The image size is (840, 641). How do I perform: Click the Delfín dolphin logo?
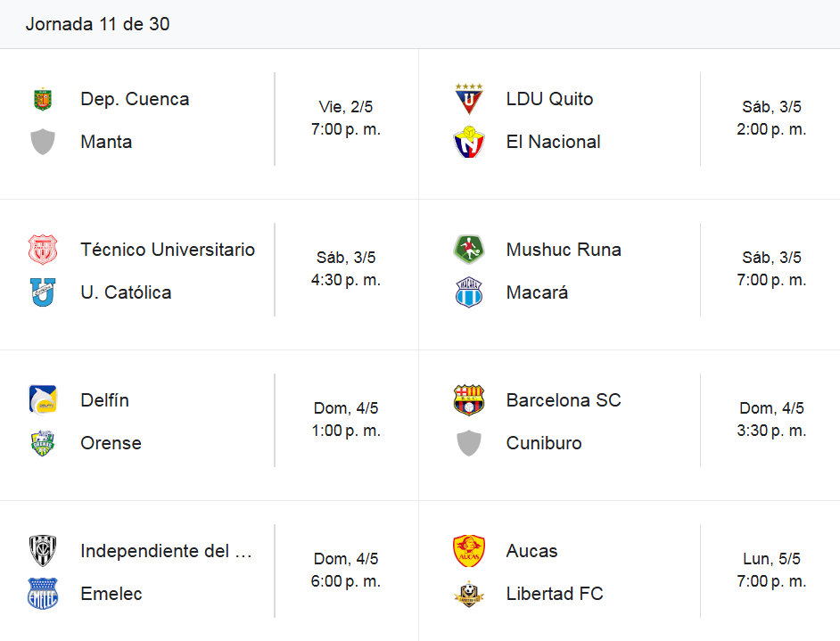coord(43,400)
